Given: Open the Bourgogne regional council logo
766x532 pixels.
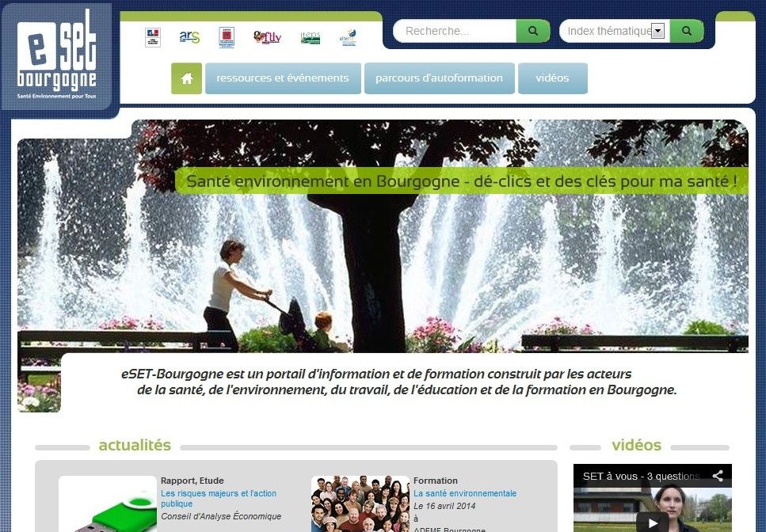Looking at the screenshot, I should point(227,37).
